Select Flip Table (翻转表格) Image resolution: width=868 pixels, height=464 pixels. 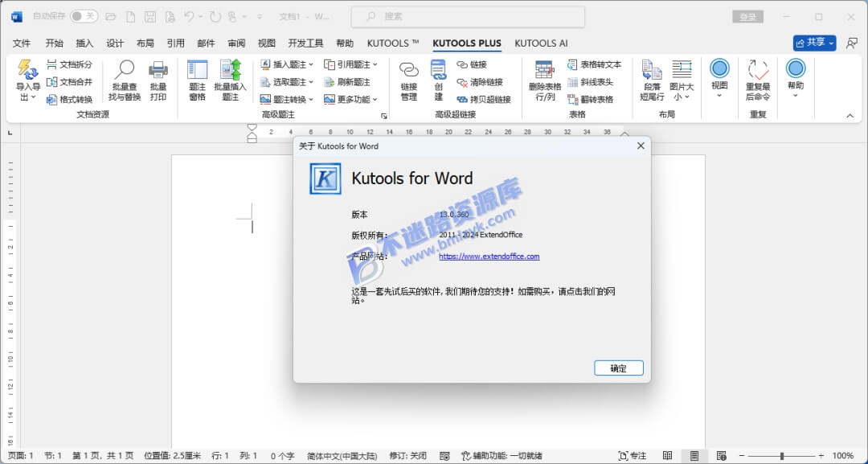590,99
